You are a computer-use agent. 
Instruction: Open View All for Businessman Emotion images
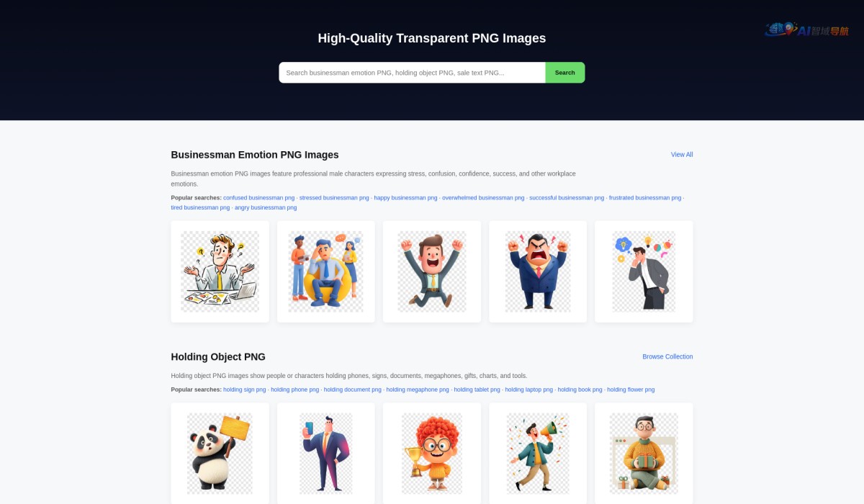point(682,155)
